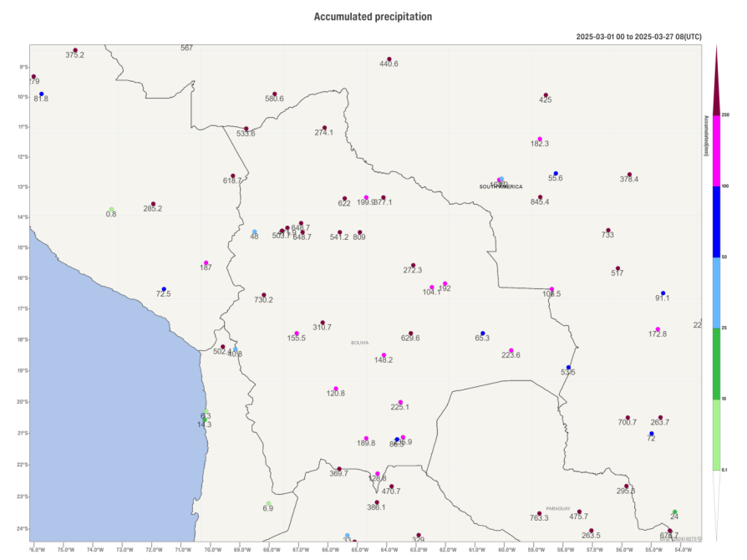
Task: Click the station marker reading 730.2
Action: [x=264, y=295]
